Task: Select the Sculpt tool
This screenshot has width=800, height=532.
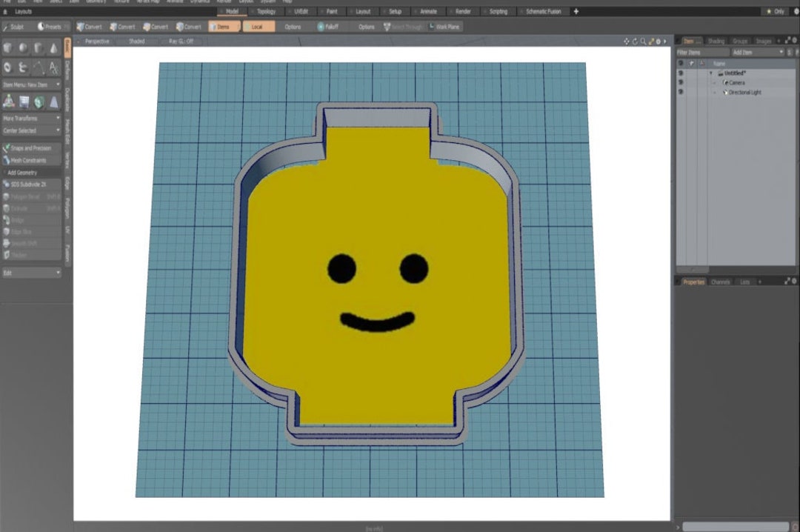Action: pos(15,27)
